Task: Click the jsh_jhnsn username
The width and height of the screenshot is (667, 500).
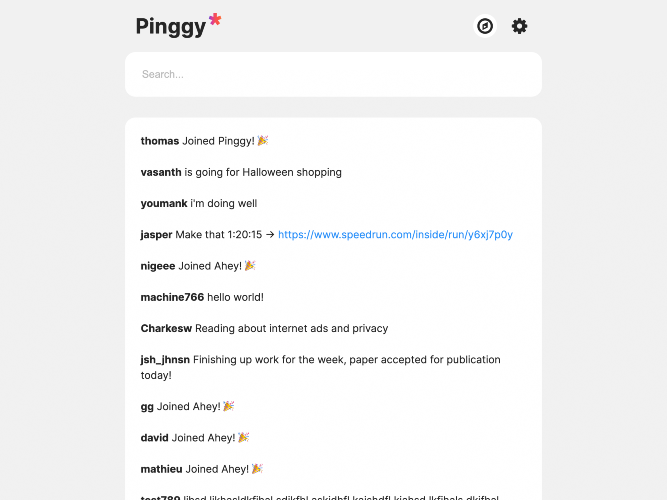Action: click(165, 360)
